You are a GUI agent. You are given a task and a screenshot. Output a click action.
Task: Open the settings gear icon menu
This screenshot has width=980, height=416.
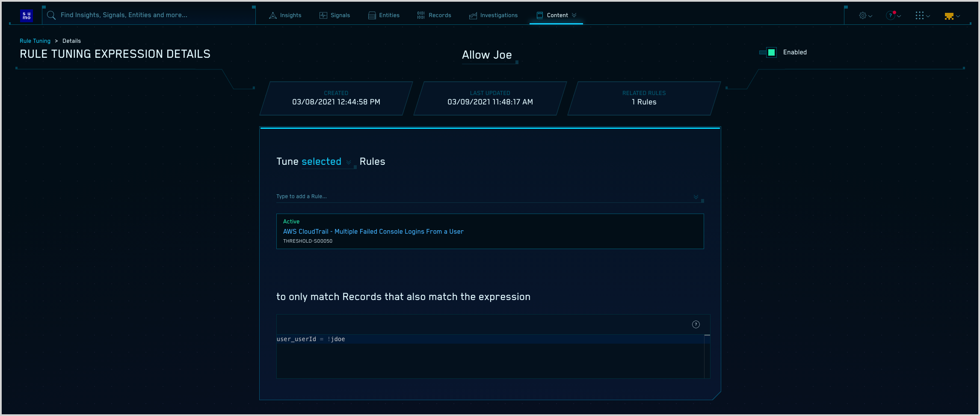(863, 15)
